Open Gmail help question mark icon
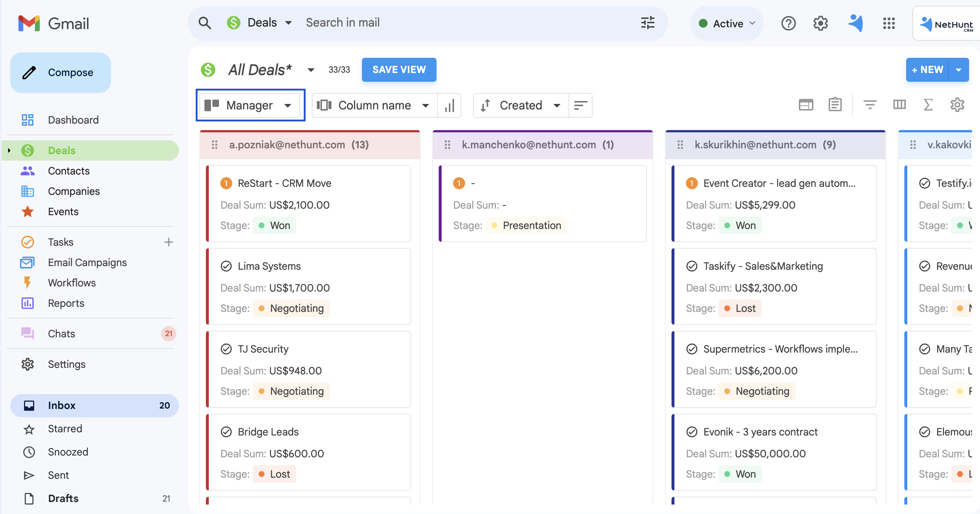The width and height of the screenshot is (980, 514). pos(788,24)
